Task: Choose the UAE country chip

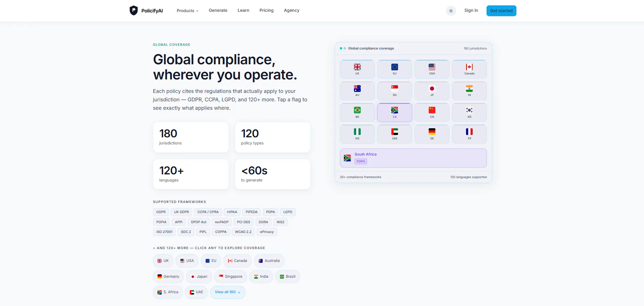Action: click(x=196, y=292)
